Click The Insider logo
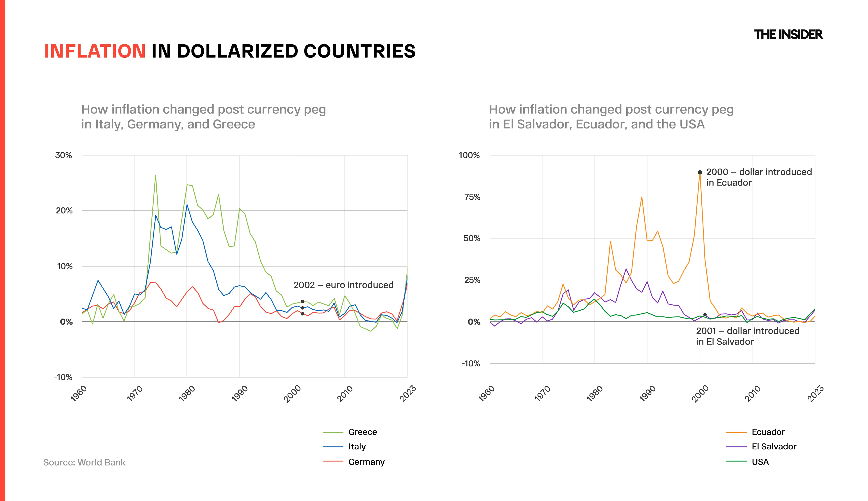Image resolution: width=868 pixels, height=501 pixels. click(788, 34)
